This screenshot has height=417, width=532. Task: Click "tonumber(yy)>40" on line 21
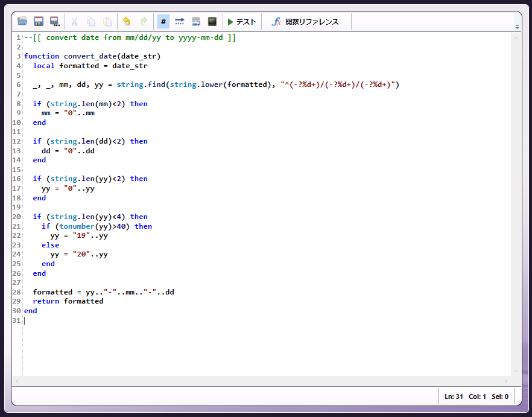click(x=93, y=226)
